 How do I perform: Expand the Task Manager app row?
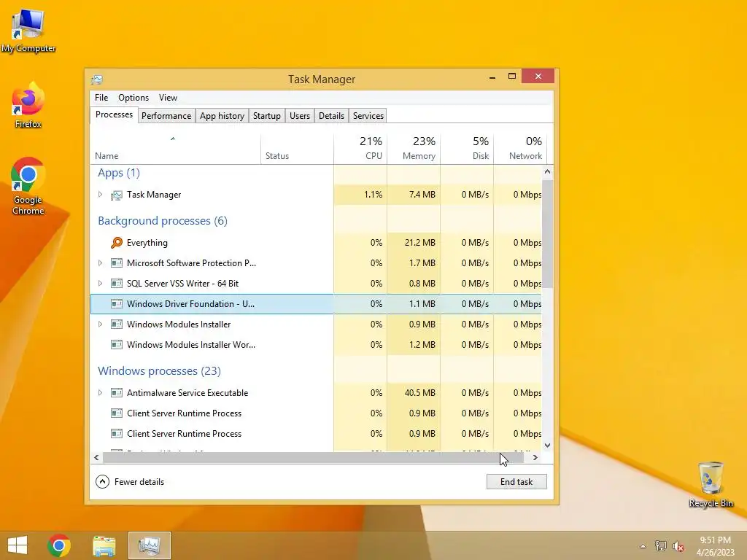tap(100, 194)
